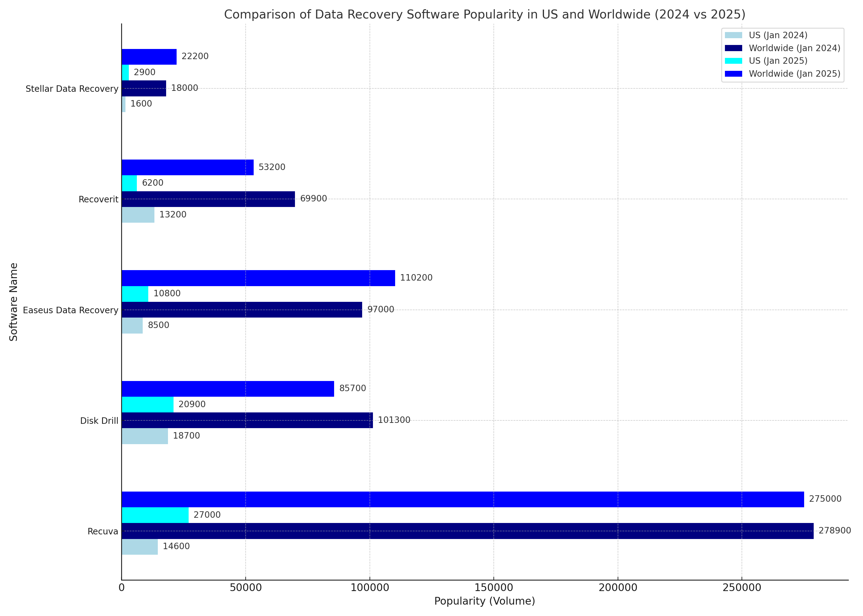Image resolution: width=863 pixels, height=616 pixels.
Task: Click the x-axis tick label '100000'
Action: point(370,588)
